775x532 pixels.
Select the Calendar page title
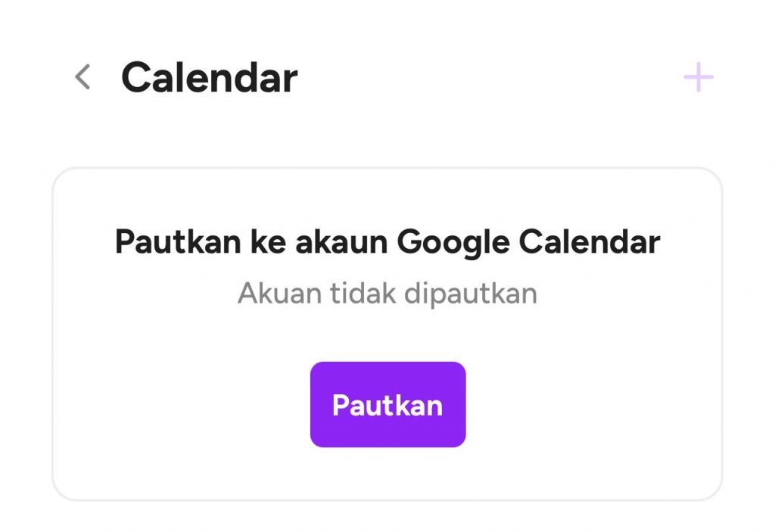[209, 77]
